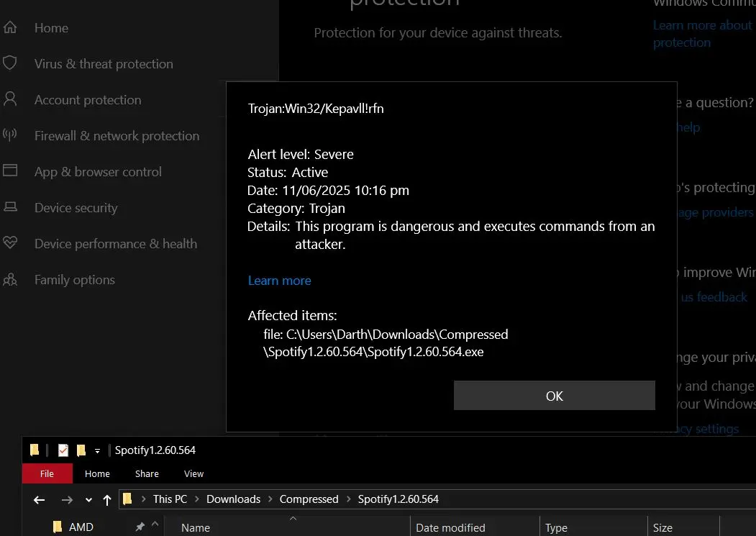Click New folder icon in quick access toolbar

pyautogui.click(x=81, y=450)
